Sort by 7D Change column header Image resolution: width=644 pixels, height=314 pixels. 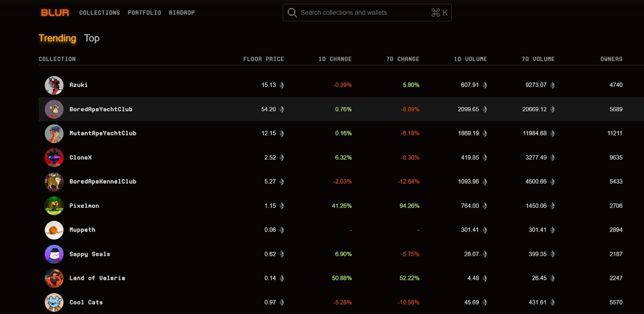402,59
